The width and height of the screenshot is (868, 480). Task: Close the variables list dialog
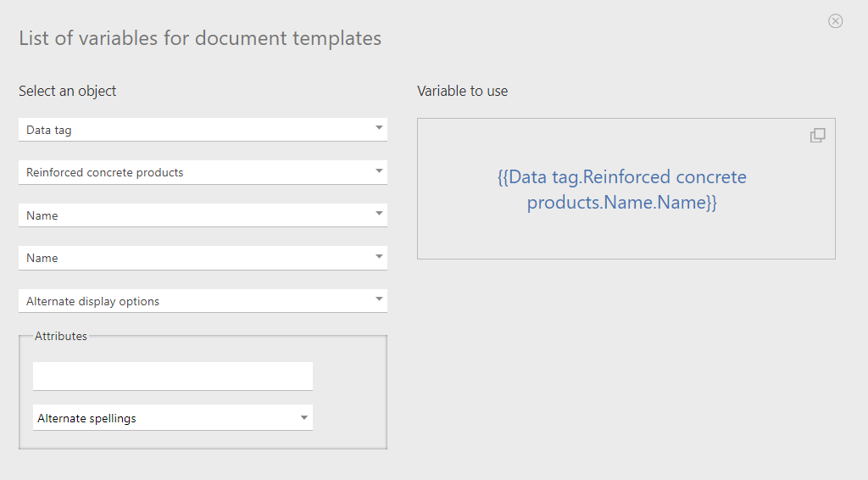(835, 21)
